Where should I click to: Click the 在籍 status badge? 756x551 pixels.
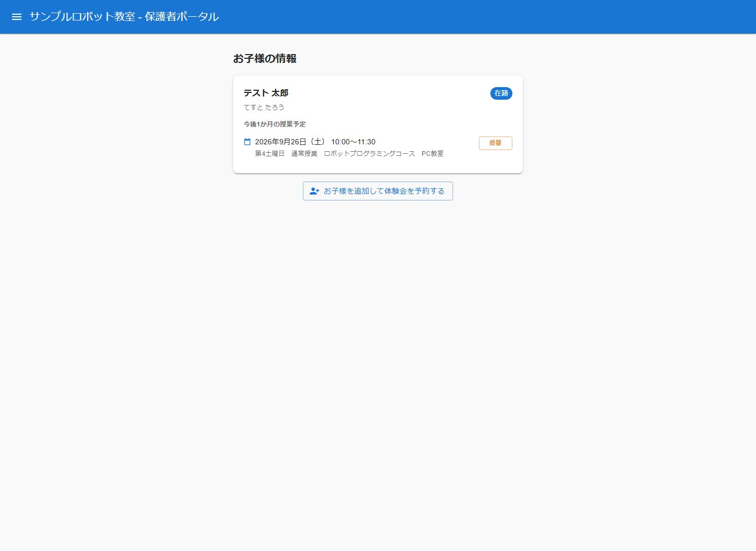tap(501, 93)
